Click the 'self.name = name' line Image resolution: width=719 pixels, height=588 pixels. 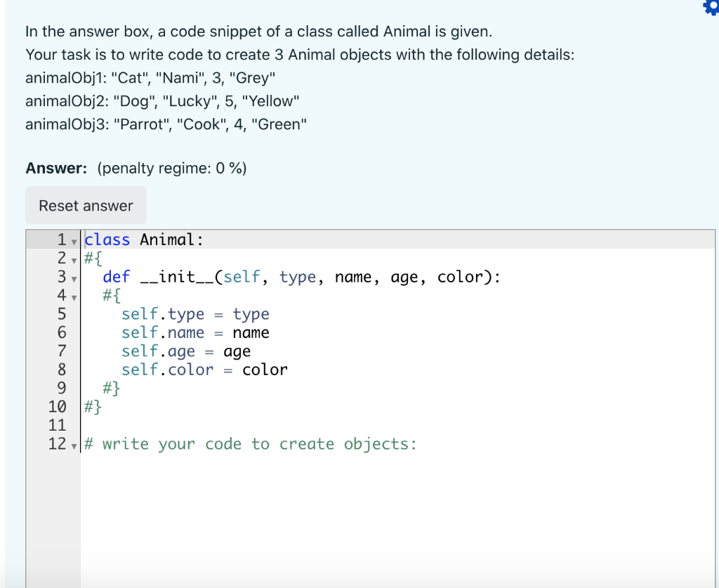195,332
